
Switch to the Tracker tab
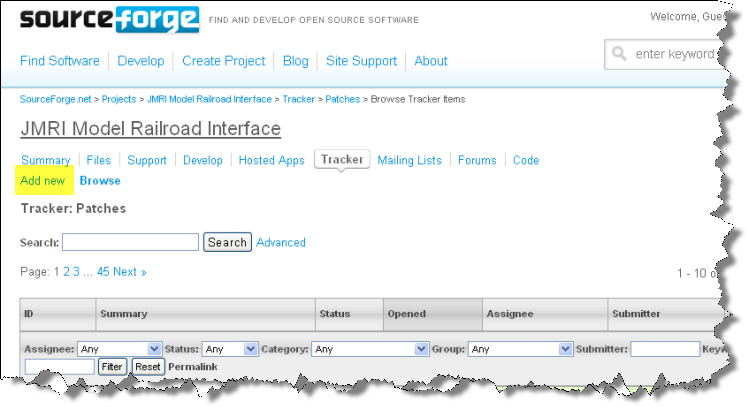pyautogui.click(x=342, y=159)
